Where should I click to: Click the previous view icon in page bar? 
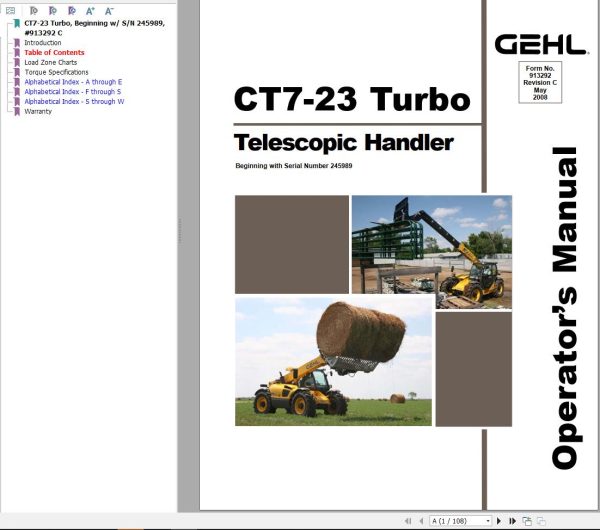click(527, 521)
